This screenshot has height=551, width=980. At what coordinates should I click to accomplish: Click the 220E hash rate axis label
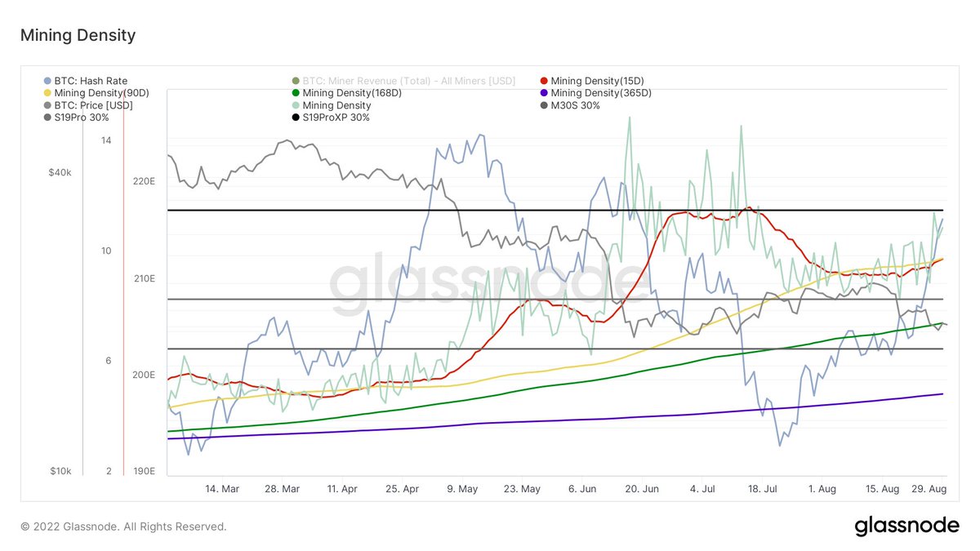point(144,181)
